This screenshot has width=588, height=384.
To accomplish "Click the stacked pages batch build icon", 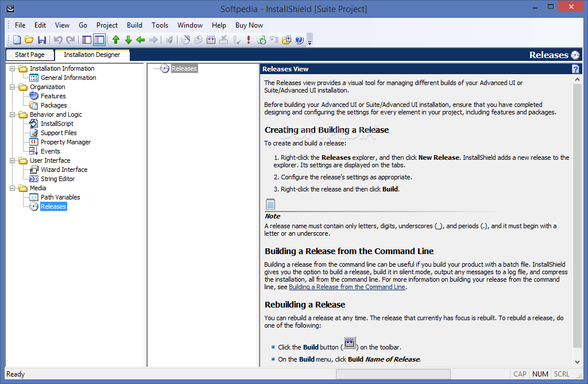I will 198,40.
